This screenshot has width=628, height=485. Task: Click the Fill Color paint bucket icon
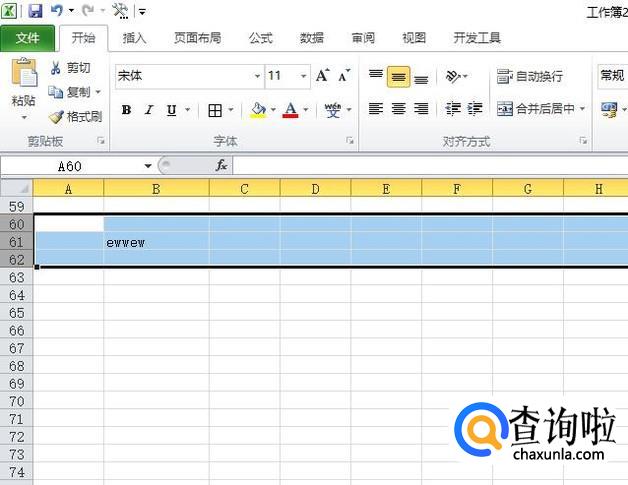point(258,110)
